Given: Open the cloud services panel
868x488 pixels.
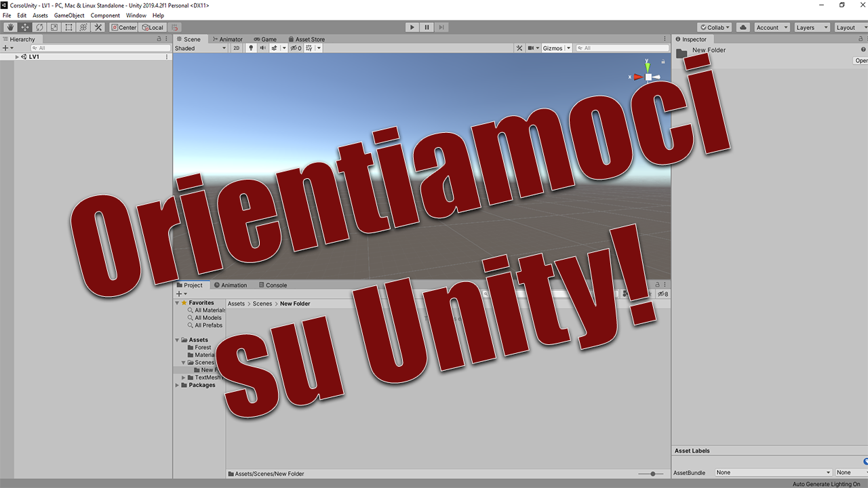Looking at the screenshot, I should [x=743, y=27].
